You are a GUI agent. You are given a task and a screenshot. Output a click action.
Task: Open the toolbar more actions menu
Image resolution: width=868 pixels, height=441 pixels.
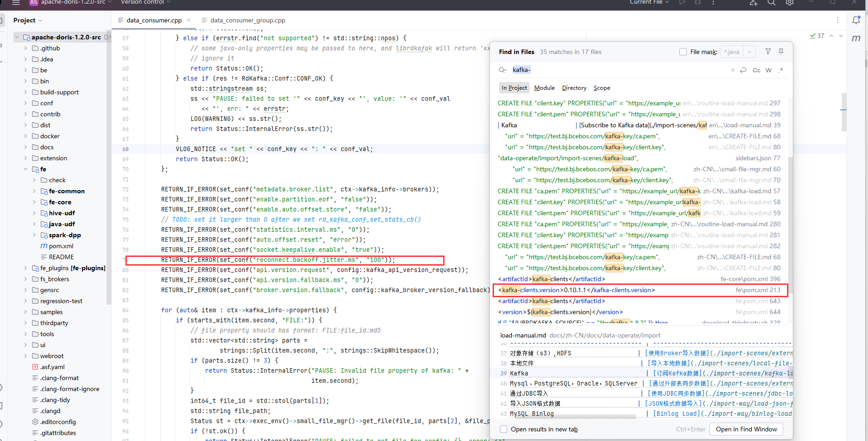713,2
